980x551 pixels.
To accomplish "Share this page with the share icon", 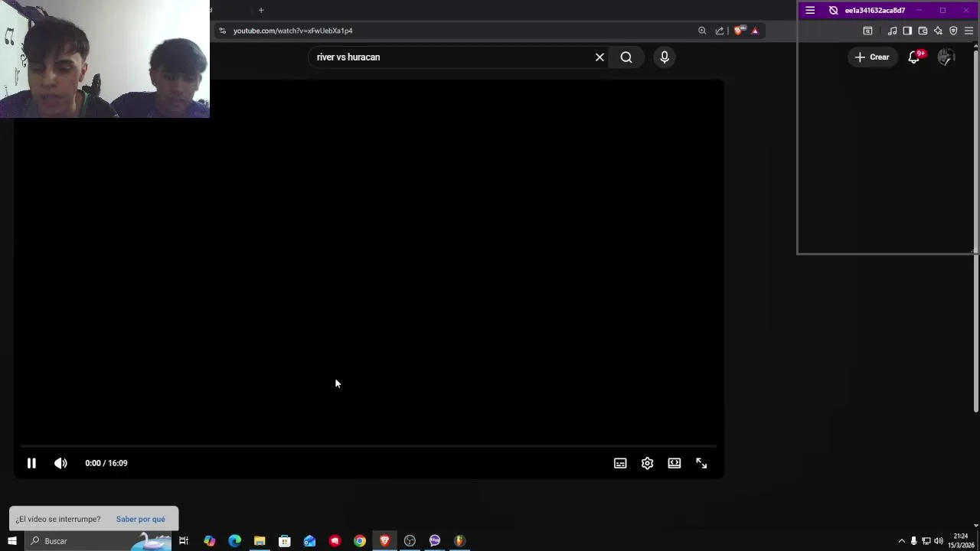I will click(x=720, y=31).
